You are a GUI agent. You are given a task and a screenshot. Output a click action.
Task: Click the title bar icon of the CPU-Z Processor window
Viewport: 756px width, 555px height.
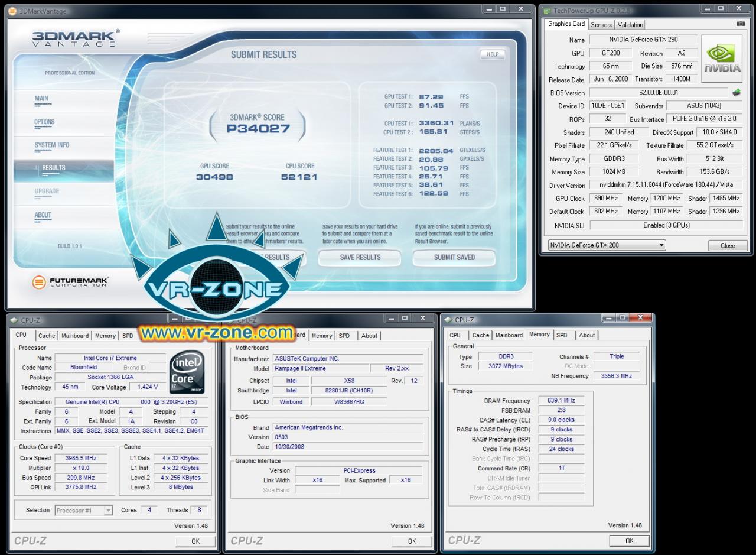click(x=14, y=320)
